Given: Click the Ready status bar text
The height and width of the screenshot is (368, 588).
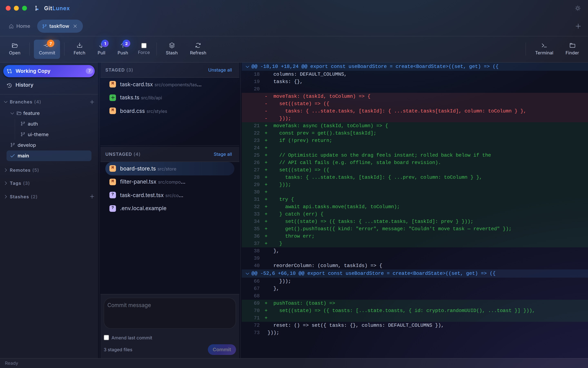Looking at the screenshot, I should click(x=11, y=363).
